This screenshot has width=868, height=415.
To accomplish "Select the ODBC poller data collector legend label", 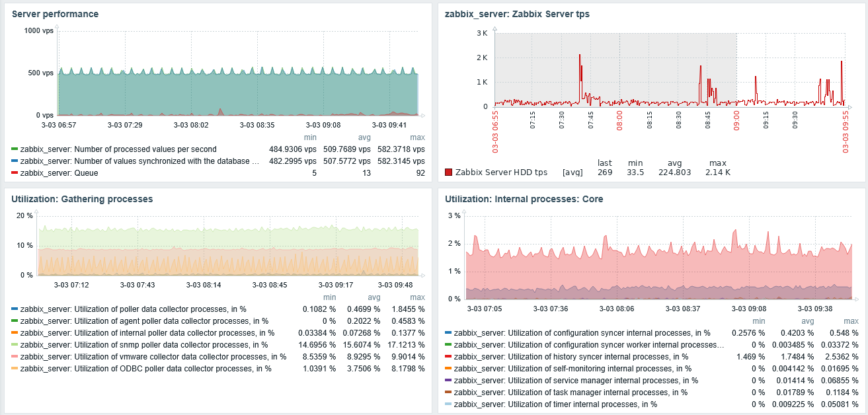I will pyautogui.click(x=145, y=368).
